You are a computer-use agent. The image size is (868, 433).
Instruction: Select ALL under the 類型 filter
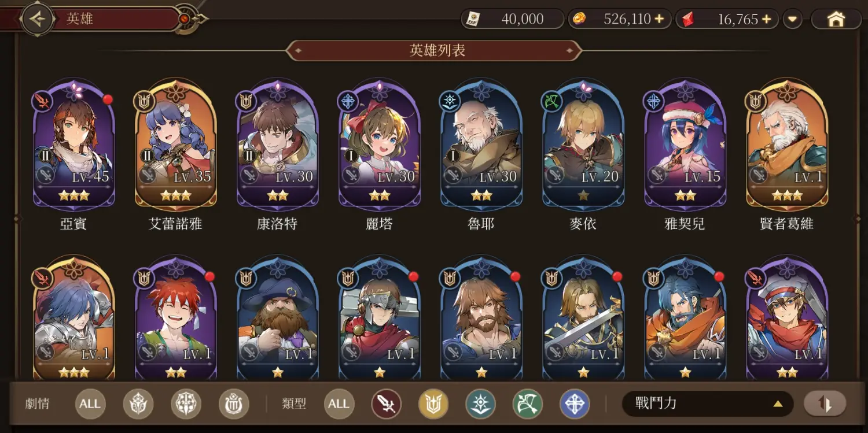[339, 404]
